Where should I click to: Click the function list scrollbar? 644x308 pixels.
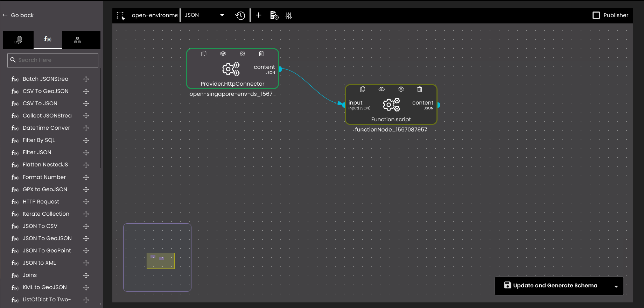100,118
